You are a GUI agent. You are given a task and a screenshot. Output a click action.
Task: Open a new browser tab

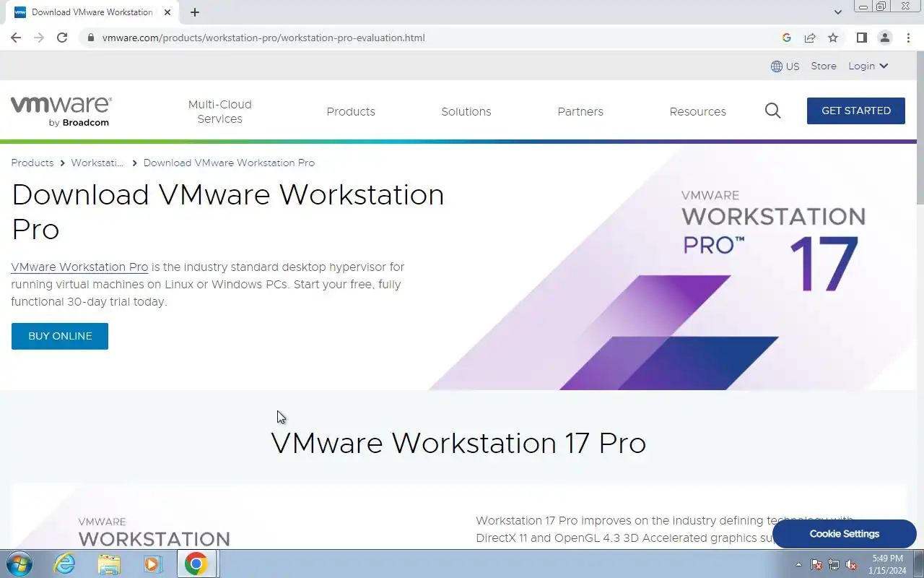tap(195, 12)
